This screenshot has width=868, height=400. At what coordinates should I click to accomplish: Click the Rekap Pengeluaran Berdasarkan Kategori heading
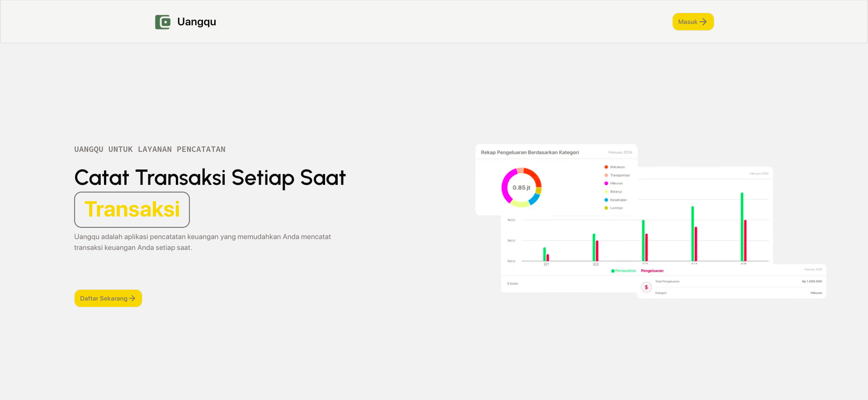click(530, 152)
